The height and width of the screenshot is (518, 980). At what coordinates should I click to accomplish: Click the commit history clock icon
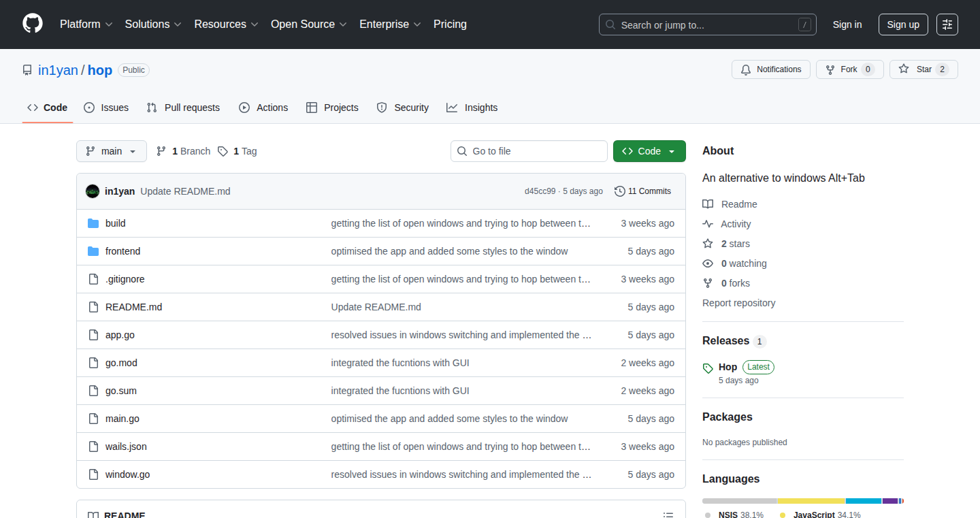tap(619, 191)
